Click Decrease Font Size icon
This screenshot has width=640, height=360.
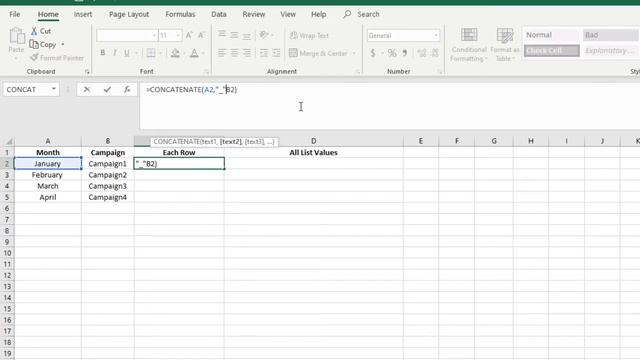pos(201,36)
